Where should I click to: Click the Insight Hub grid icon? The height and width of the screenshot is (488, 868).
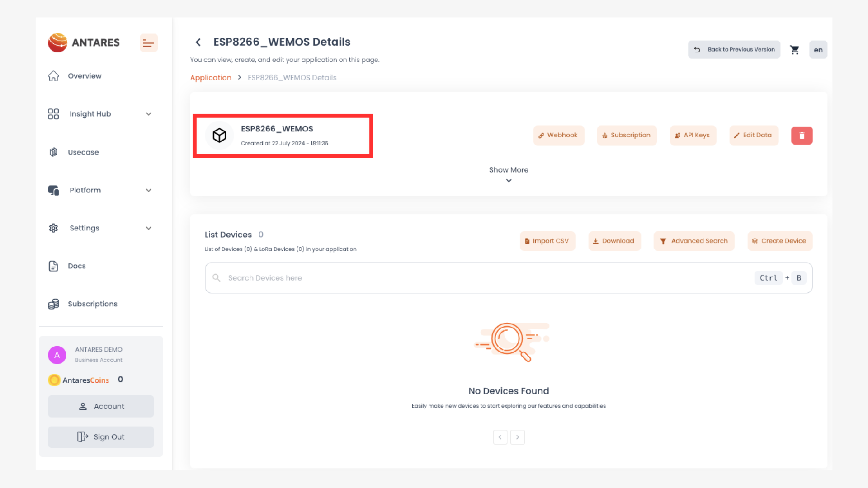click(53, 114)
